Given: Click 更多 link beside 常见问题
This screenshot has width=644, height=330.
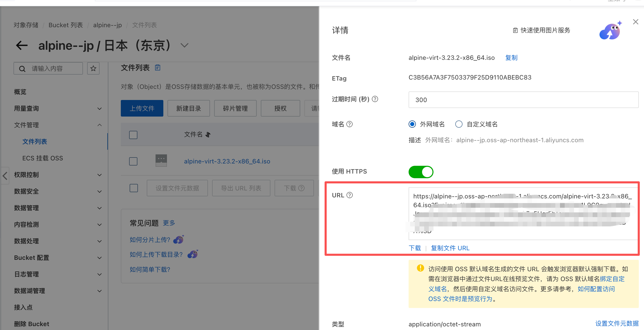Looking at the screenshot, I should tap(169, 223).
